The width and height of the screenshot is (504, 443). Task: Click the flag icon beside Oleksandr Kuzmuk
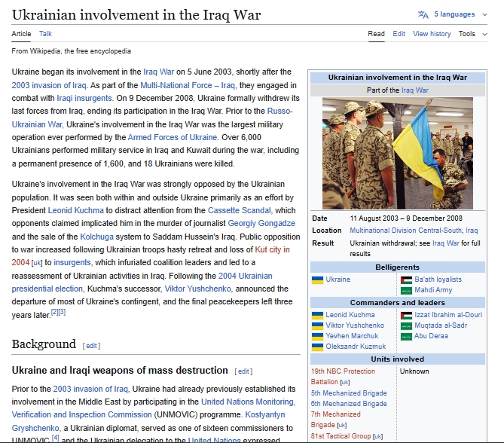[x=317, y=347]
